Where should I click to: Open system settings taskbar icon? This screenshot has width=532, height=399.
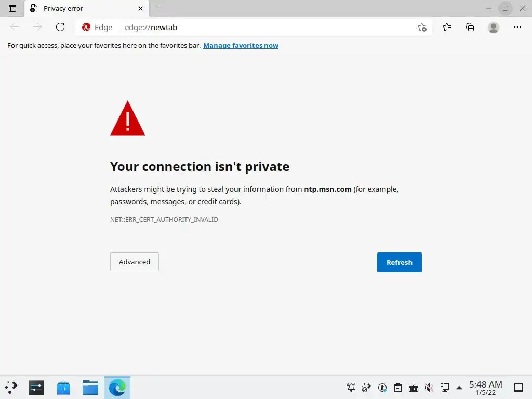coord(36,388)
